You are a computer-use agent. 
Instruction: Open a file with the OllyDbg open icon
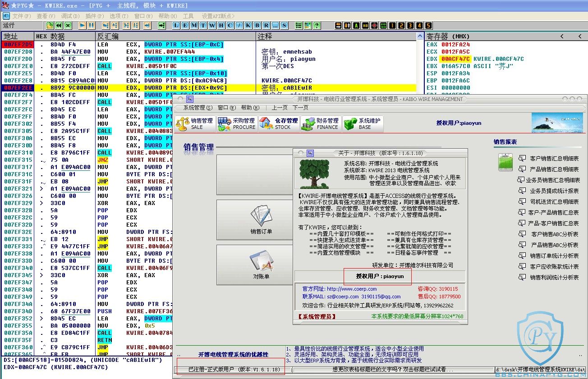point(50,25)
